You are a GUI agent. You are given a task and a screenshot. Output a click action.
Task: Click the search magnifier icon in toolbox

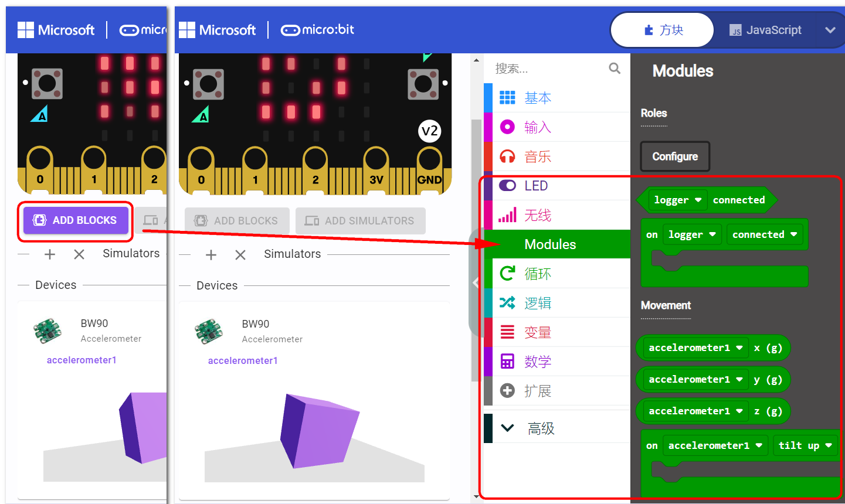tap(614, 69)
